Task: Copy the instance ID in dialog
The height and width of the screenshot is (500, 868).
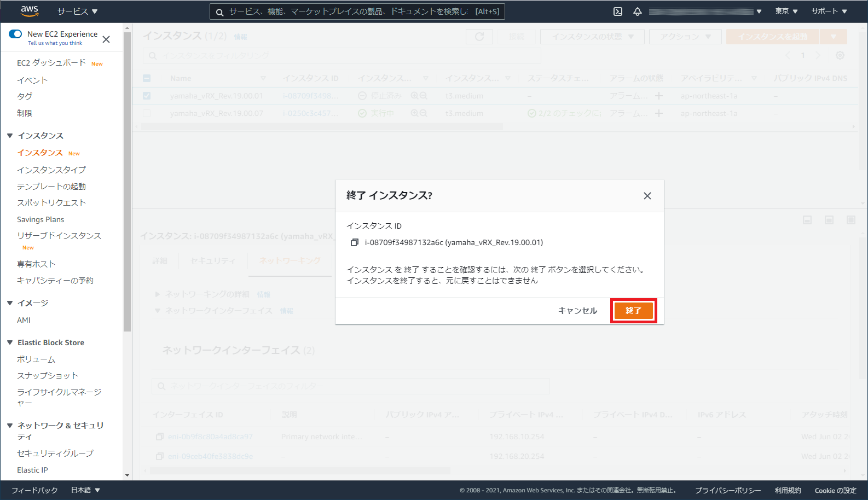Action: (x=355, y=242)
